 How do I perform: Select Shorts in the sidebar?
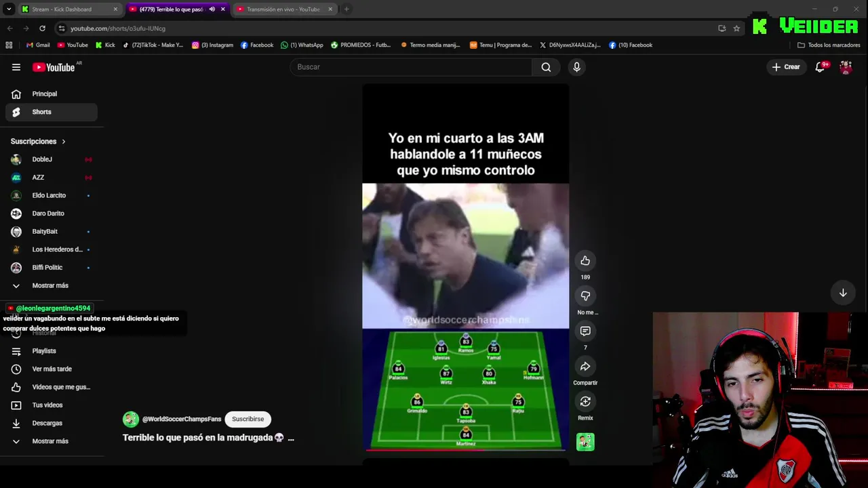52,112
